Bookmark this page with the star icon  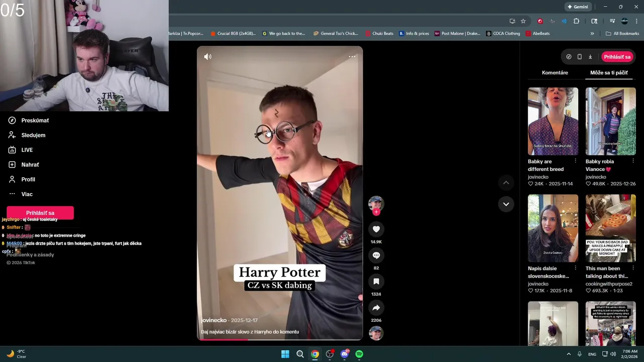click(523, 21)
